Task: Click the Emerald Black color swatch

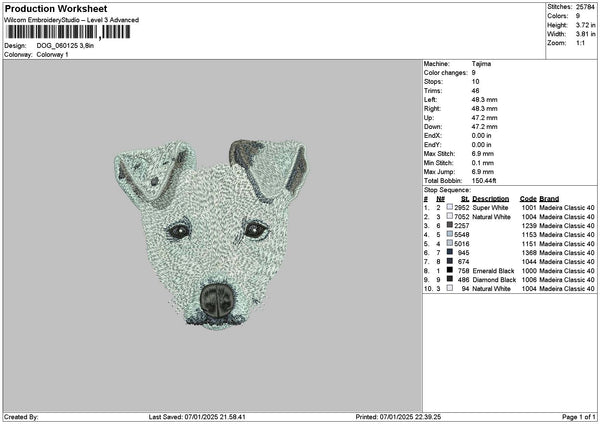Action: [450, 270]
